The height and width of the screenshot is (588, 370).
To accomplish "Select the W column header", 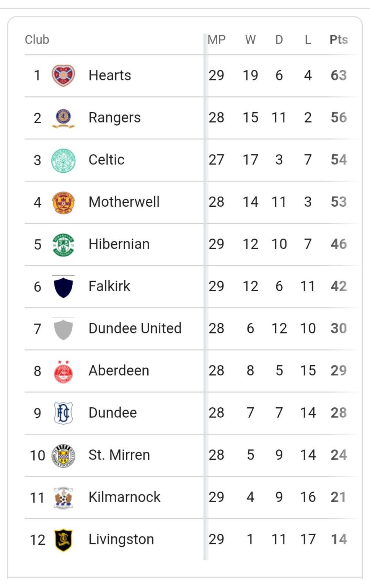I will [251, 39].
